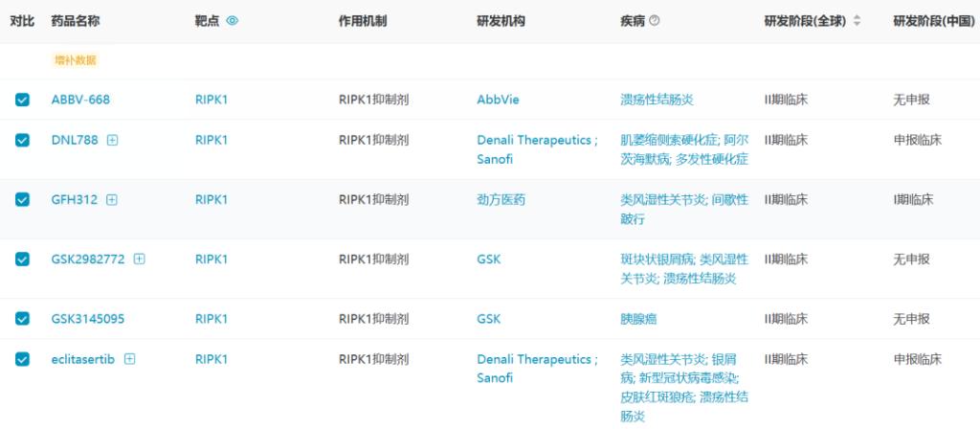Expand the GFH312 row plus icon
980x429 pixels.
[x=112, y=199]
